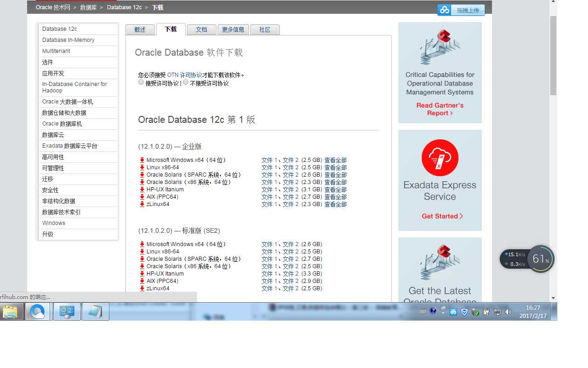Click the volume speaker tray icon

click(x=508, y=312)
